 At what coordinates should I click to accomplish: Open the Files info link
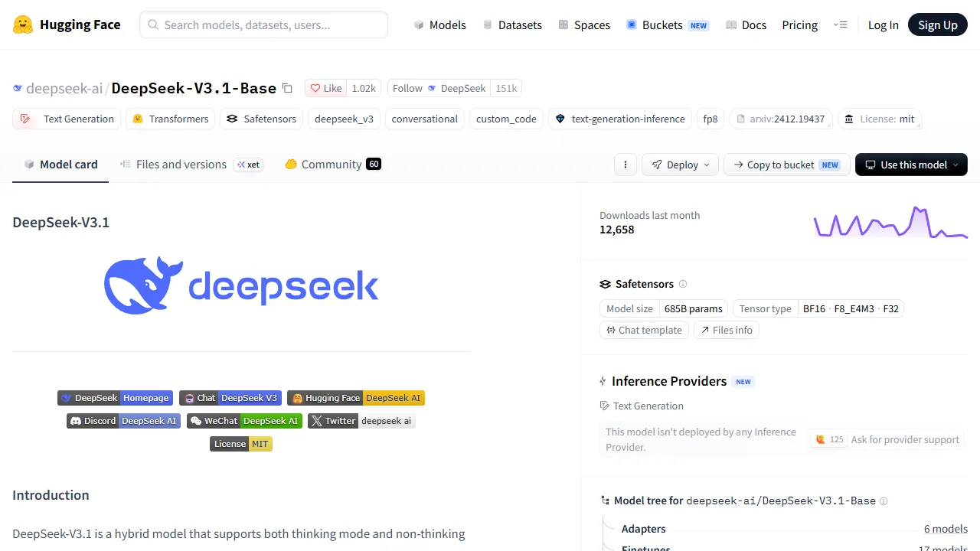(726, 330)
